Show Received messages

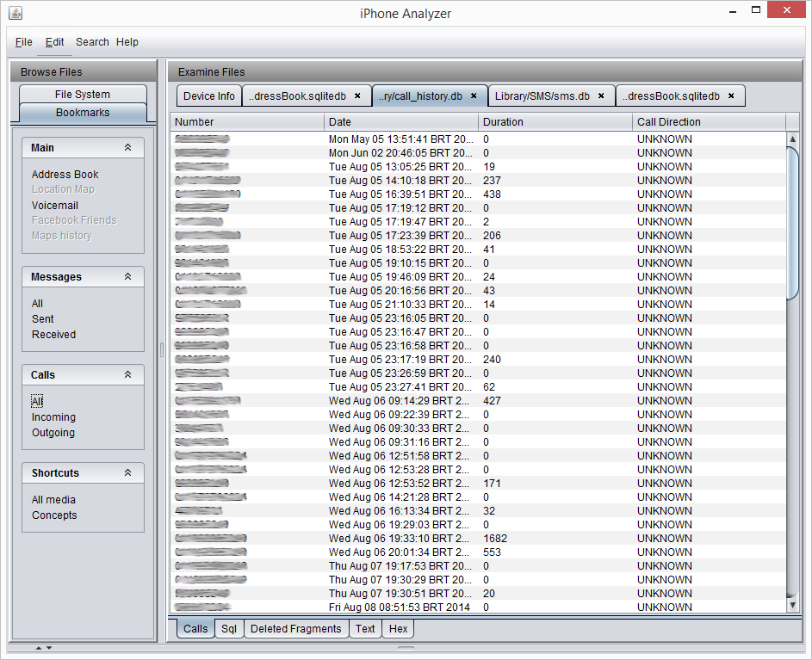tap(54, 335)
